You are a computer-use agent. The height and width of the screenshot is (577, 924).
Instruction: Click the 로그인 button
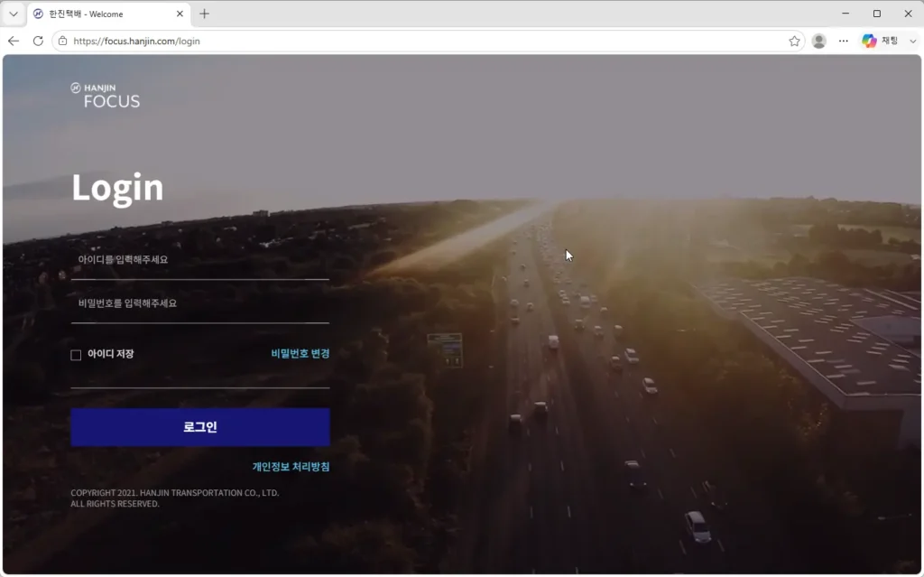tap(200, 426)
